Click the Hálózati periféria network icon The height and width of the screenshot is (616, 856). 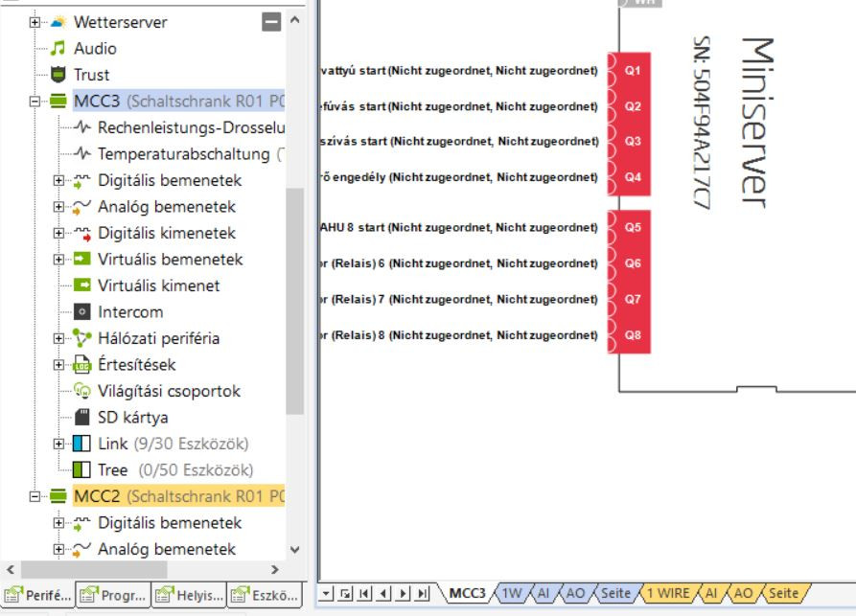coord(81,338)
